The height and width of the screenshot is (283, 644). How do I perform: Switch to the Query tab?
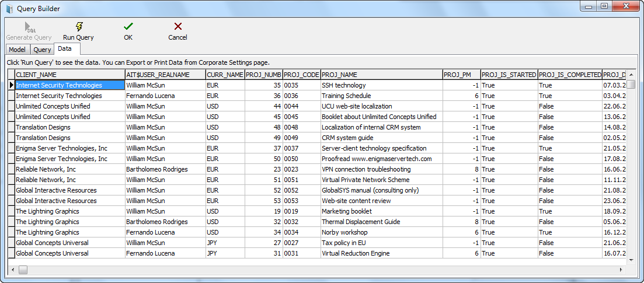tap(42, 50)
